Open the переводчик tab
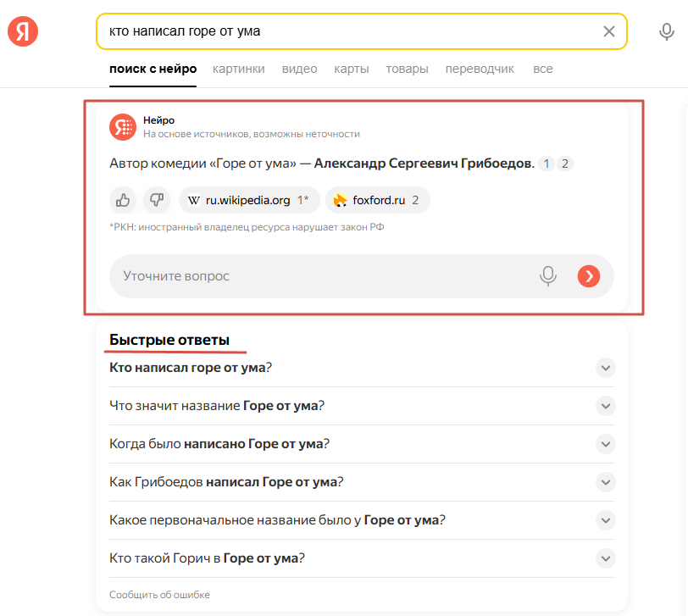 (x=480, y=69)
